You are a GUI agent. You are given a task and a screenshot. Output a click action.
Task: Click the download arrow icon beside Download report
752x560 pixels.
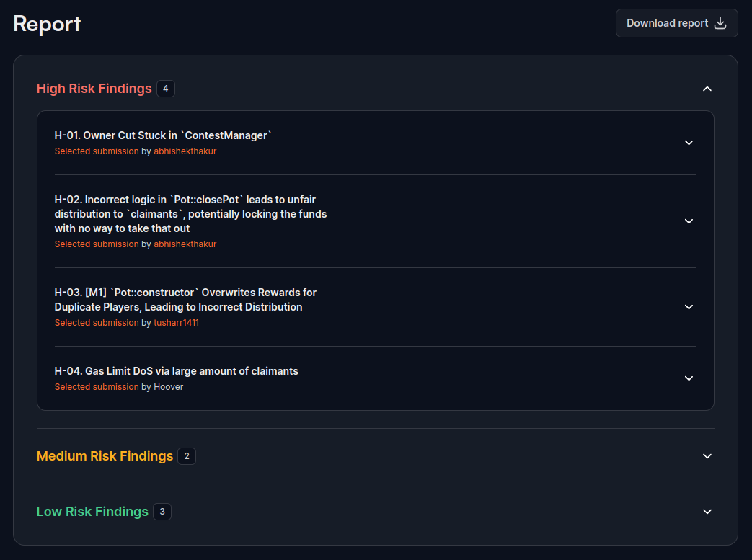[x=720, y=23]
